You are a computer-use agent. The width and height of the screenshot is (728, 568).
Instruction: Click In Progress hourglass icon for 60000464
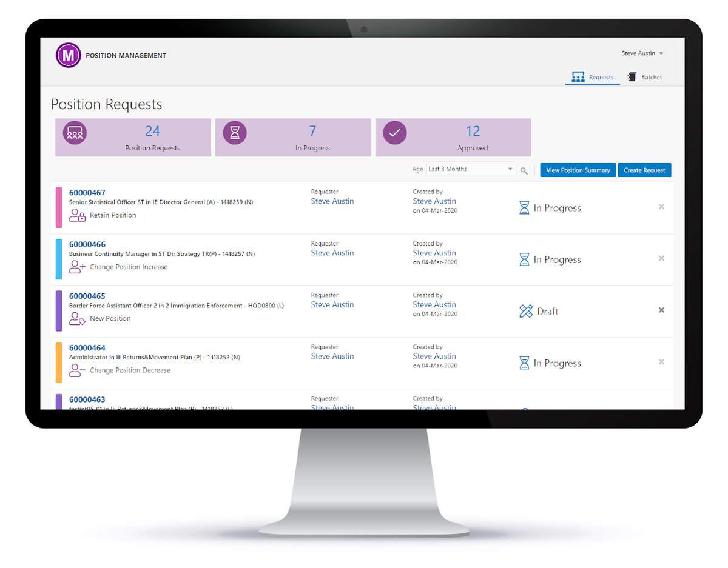tap(524, 363)
